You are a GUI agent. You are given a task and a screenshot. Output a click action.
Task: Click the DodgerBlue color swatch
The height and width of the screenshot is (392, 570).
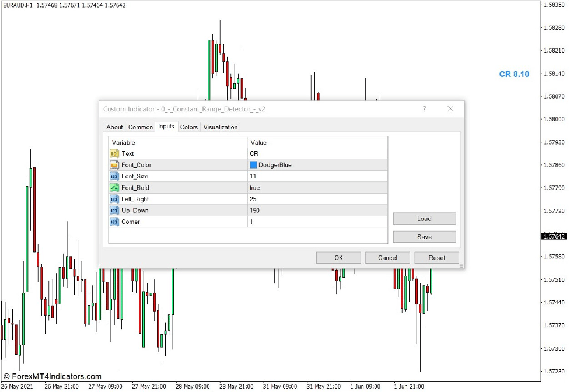coord(253,165)
